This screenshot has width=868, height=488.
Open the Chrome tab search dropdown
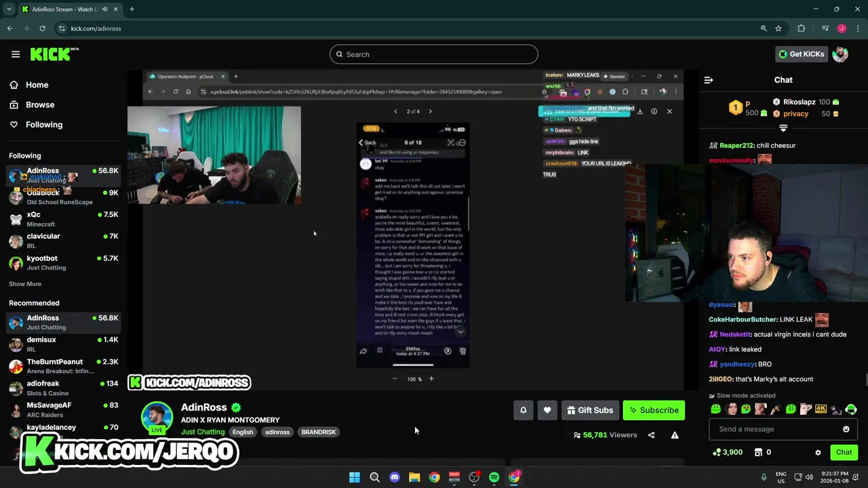point(9,9)
